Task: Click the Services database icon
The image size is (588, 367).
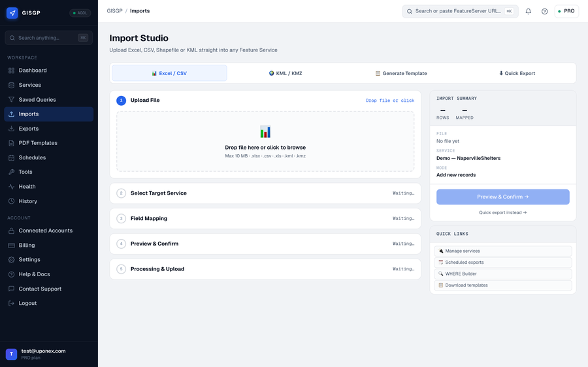Action: (x=12, y=85)
